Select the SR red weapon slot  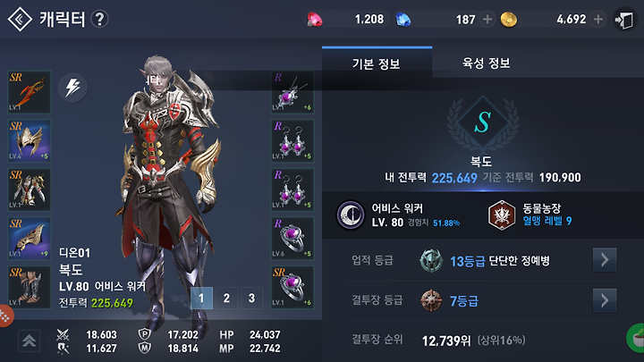click(x=30, y=92)
